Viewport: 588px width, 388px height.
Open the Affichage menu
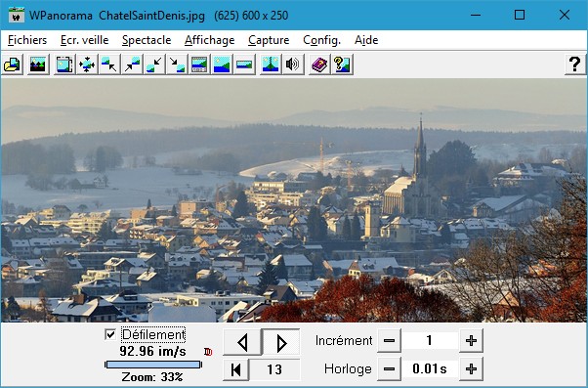pyautogui.click(x=210, y=40)
